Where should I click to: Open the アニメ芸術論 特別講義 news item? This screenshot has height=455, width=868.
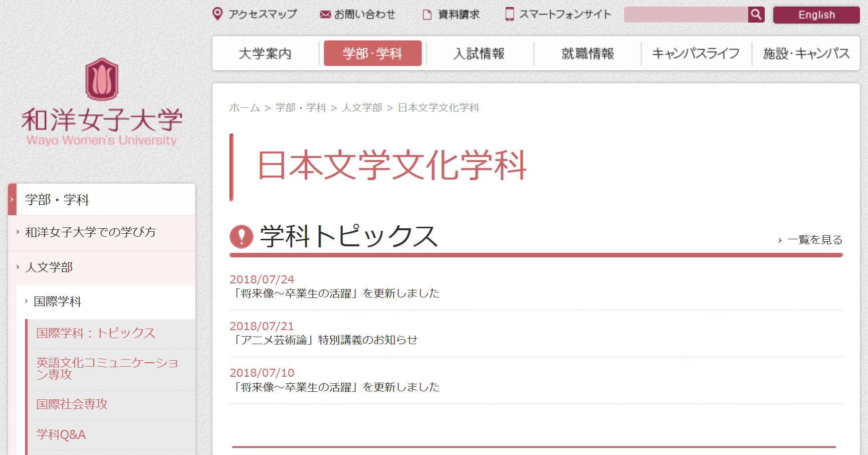click(324, 340)
